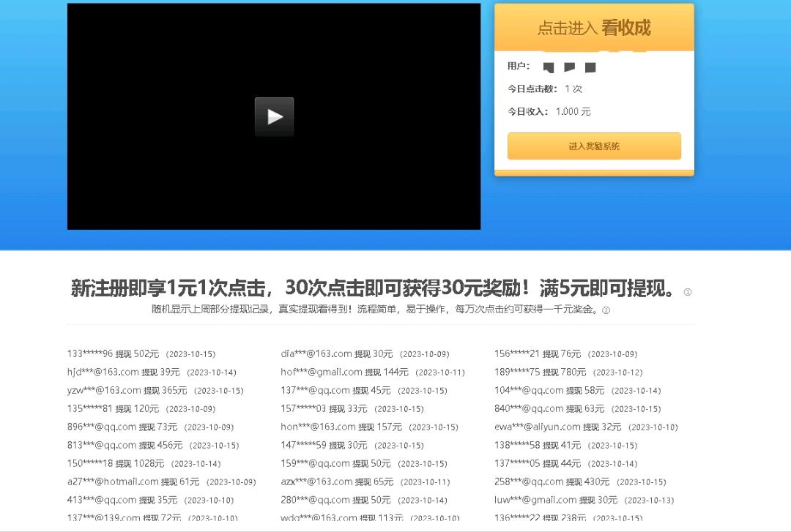Image resolution: width=791 pixels, height=532 pixels.
Task: Click footnote marker ② after the subtitle
Action: (x=606, y=310)
